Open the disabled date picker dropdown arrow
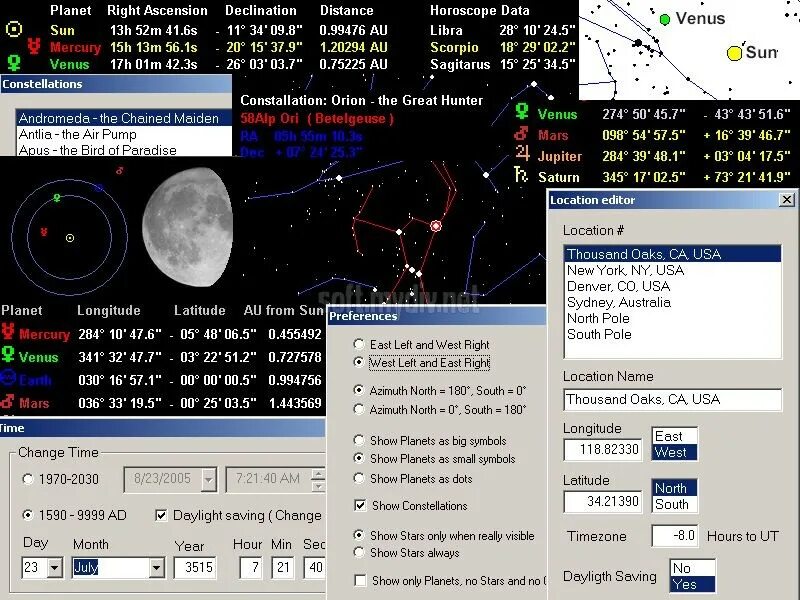800x600 pixels. pos(208,480)
